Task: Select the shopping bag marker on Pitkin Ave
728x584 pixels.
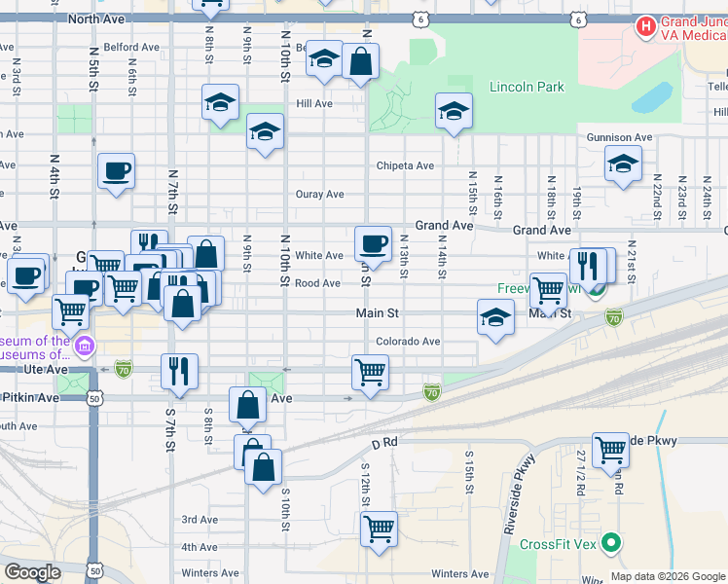Action: pyautogui.click(x=247, y=407)
